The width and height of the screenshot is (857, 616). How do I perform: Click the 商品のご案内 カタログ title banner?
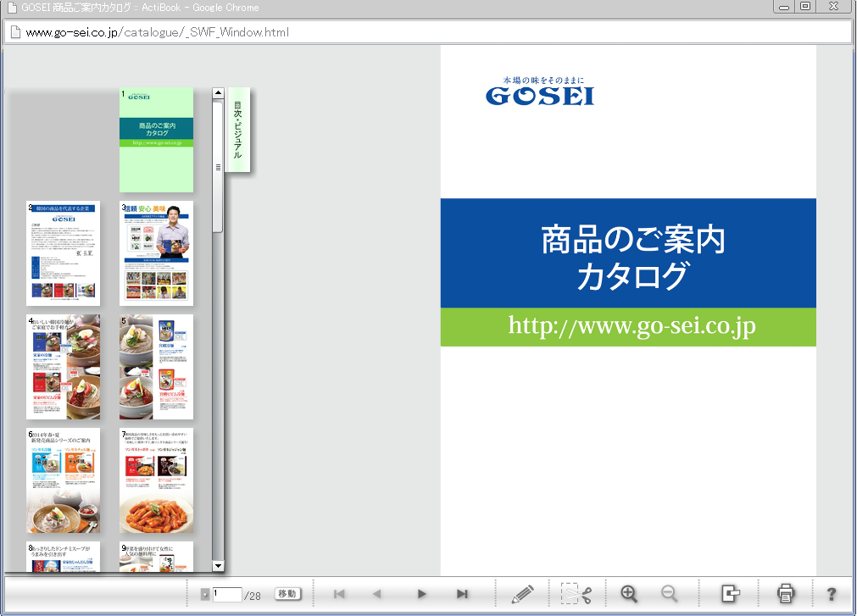628,253
